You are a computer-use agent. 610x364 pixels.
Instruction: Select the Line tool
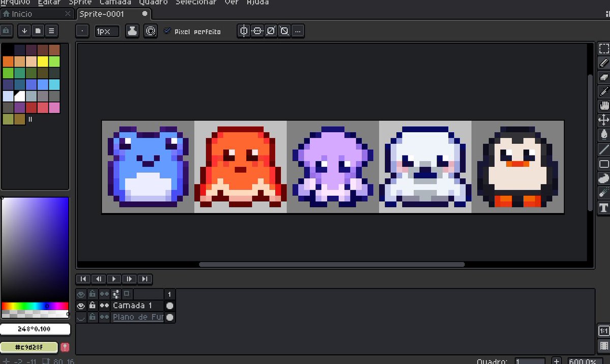603,149
